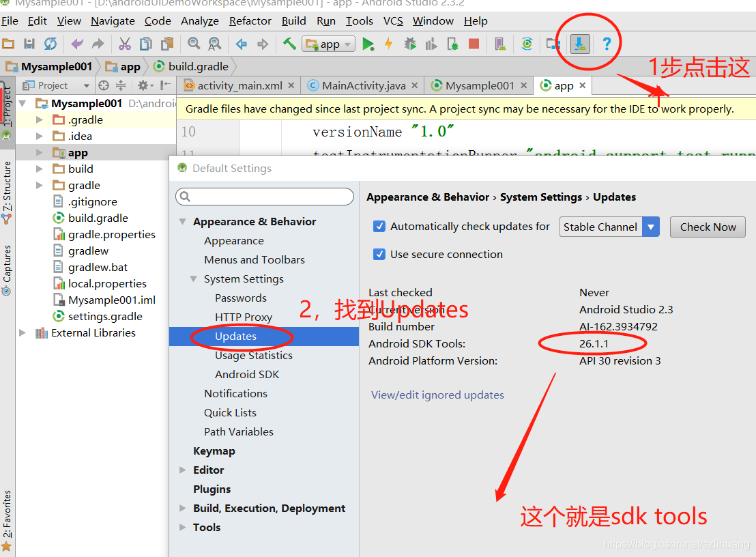The height and width of the screenshot is (557, 756).
Task: Toggle Automatically check updates for checkbox
Action: (379, 226)
